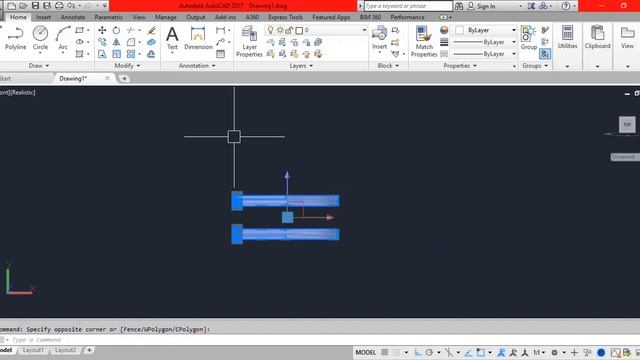Add a new drawing tab with plus

[x=124, y=78]
